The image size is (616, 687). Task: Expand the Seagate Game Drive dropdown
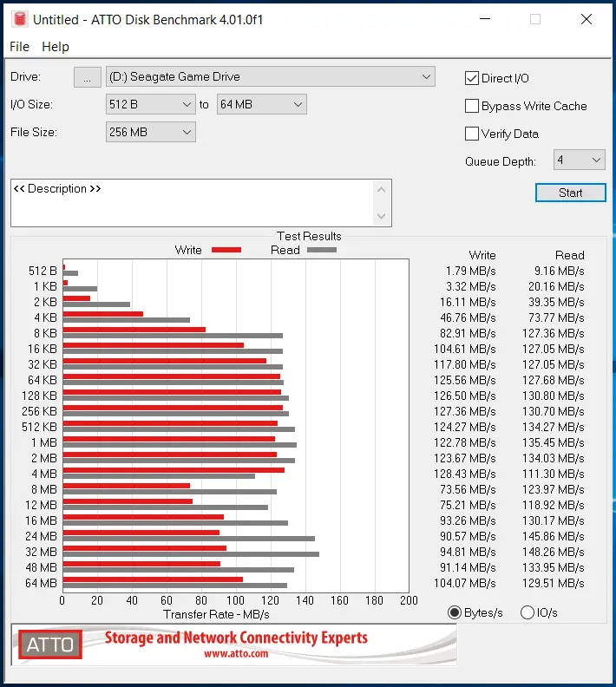click(x=271, y=76)
